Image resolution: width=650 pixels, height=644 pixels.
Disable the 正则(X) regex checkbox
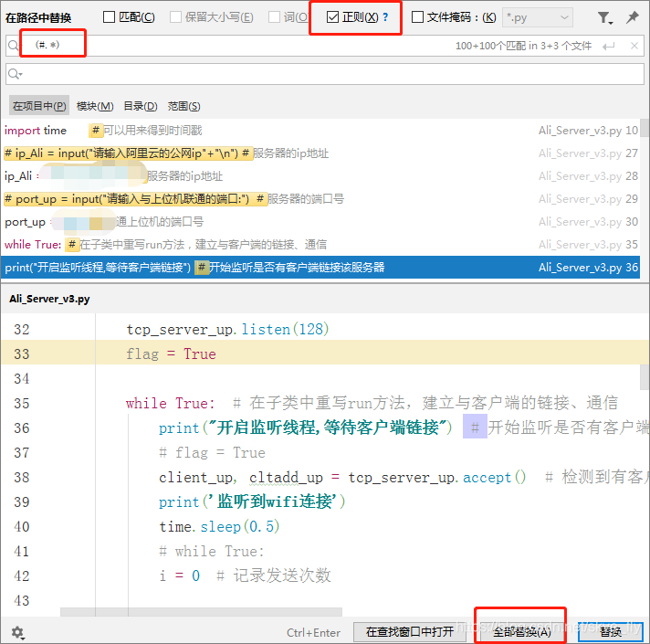click(332, 17)
